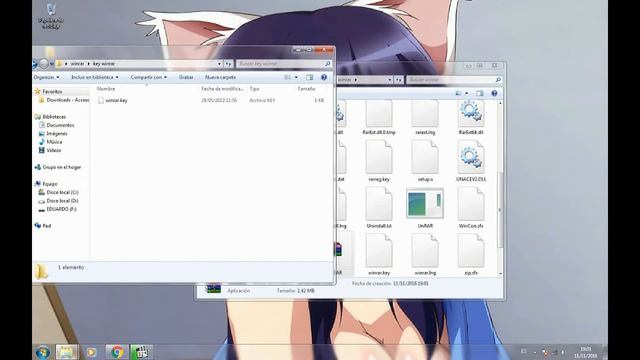Screen dimensions: 640x360
Task: Expand view options arrow in back winrar window
Action: (x=467, y=93)
